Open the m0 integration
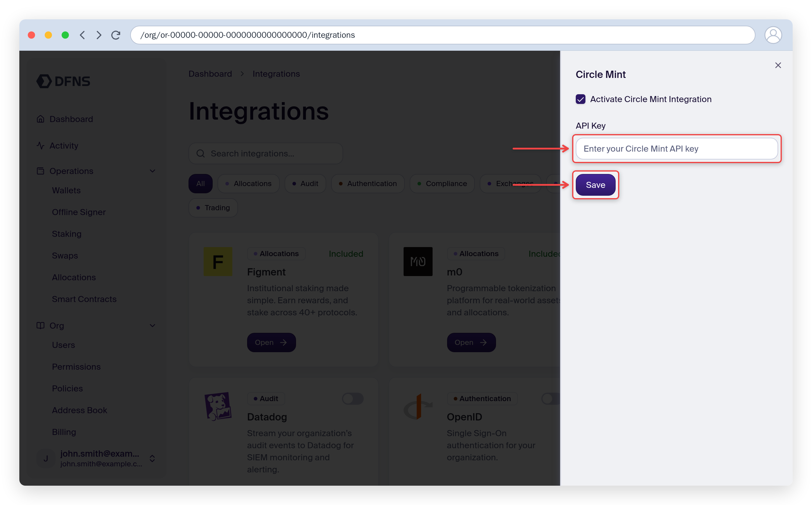 [x=471, y=342]
